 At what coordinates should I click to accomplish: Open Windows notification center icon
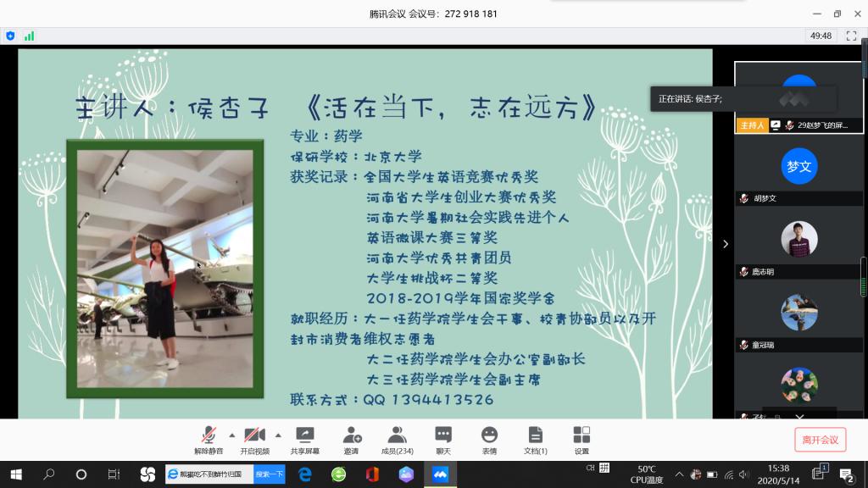(x=845, y=474)
